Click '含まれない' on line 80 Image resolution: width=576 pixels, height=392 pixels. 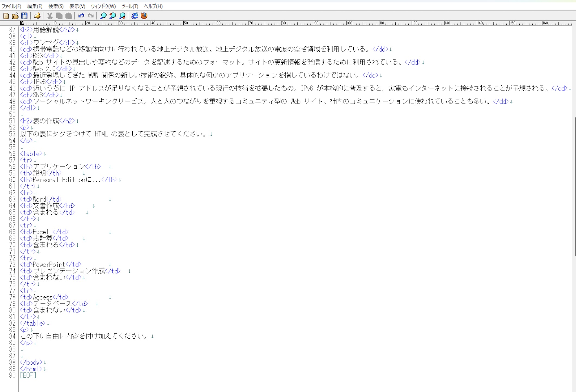click(x=49, y=310)
